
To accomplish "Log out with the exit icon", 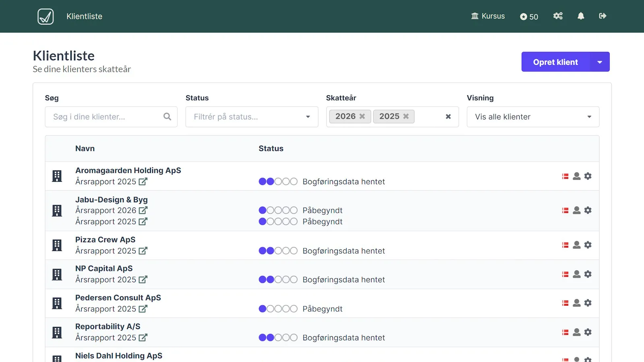I will [x=603, y=16].
